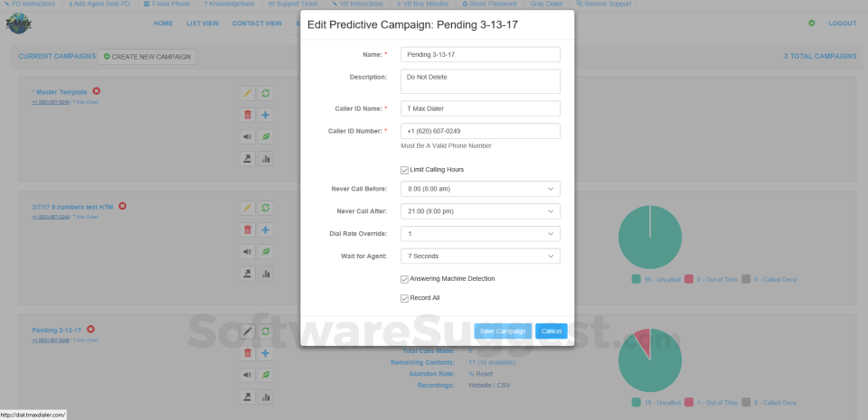Open the Contact View menu item

coord(257,23)
